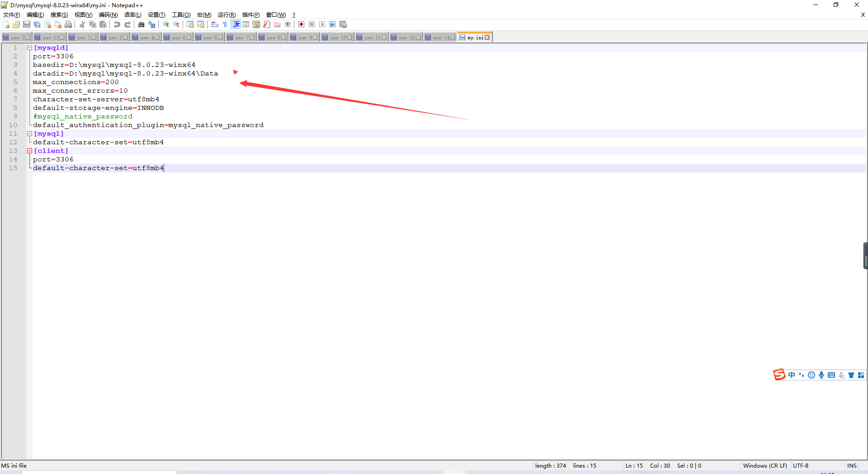Click the Print icon in the toolbar
The image size is (868, 474).
pos(68,24)
